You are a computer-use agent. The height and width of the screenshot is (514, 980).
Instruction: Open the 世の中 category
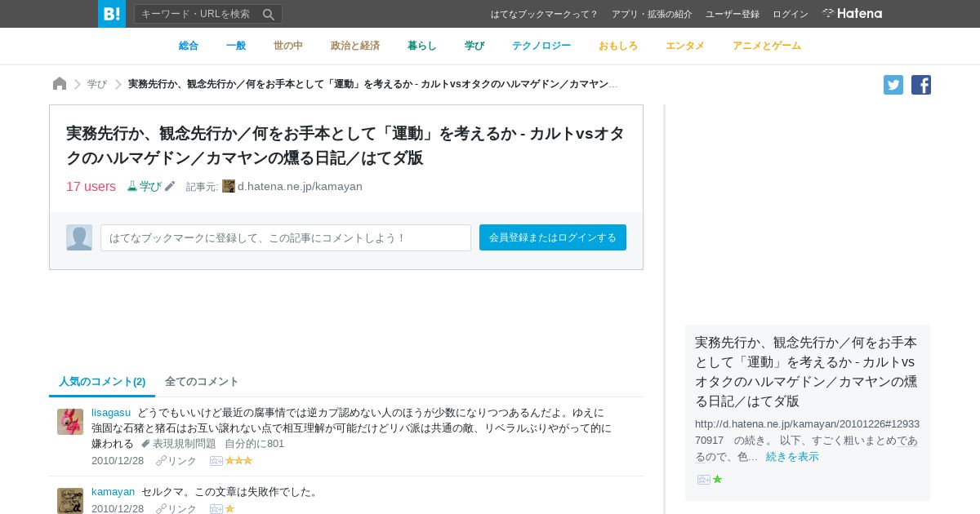[x=288, y=46]
